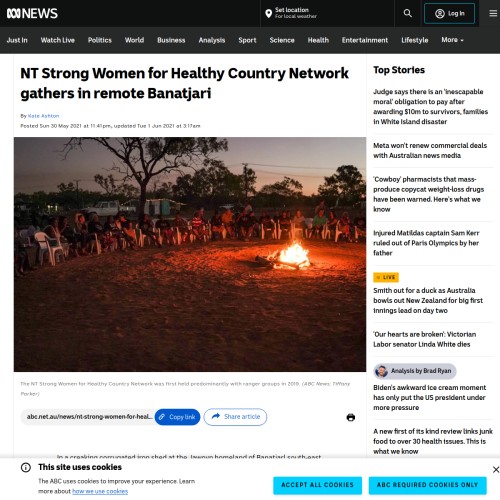The image size is (500, 500).
Task: Click the cookie info circle icon
Action: point(26,467)
